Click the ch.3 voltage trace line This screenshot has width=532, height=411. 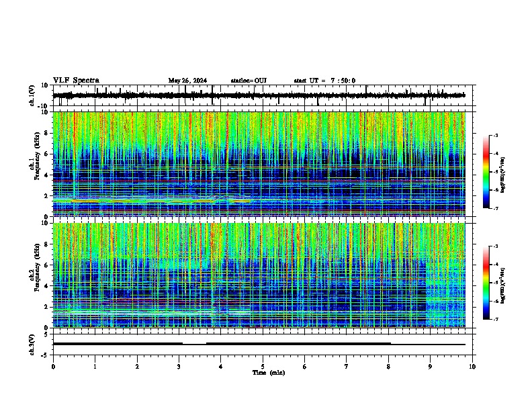click(x=259, y=344)
